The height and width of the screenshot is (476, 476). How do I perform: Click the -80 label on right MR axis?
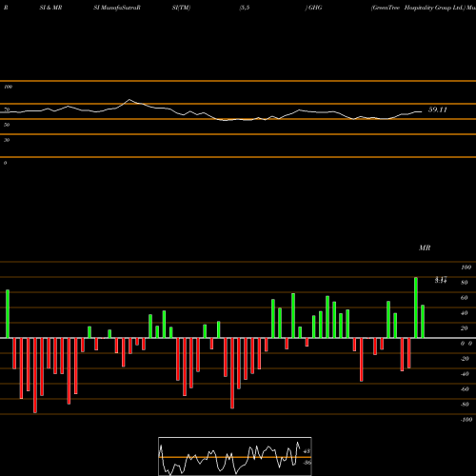465,405
